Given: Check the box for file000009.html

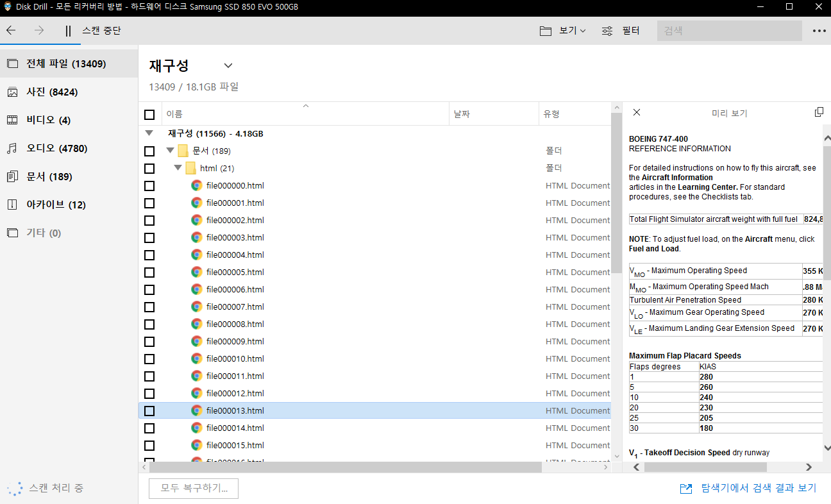Looking at the screenshot, I should coord(149,342).
